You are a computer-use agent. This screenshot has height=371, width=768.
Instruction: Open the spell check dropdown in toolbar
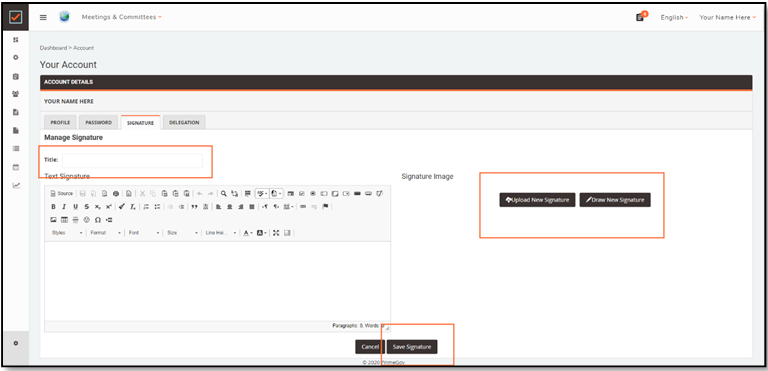[262, 194]
